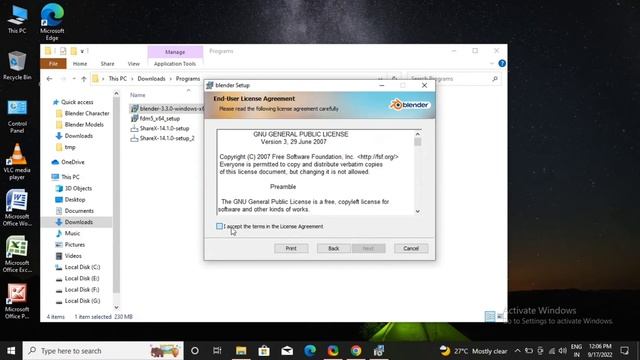The width and height of the screenshot is (640, 360).
Task: Click the license text scrollbar down arrow
Action: [418, 211]
